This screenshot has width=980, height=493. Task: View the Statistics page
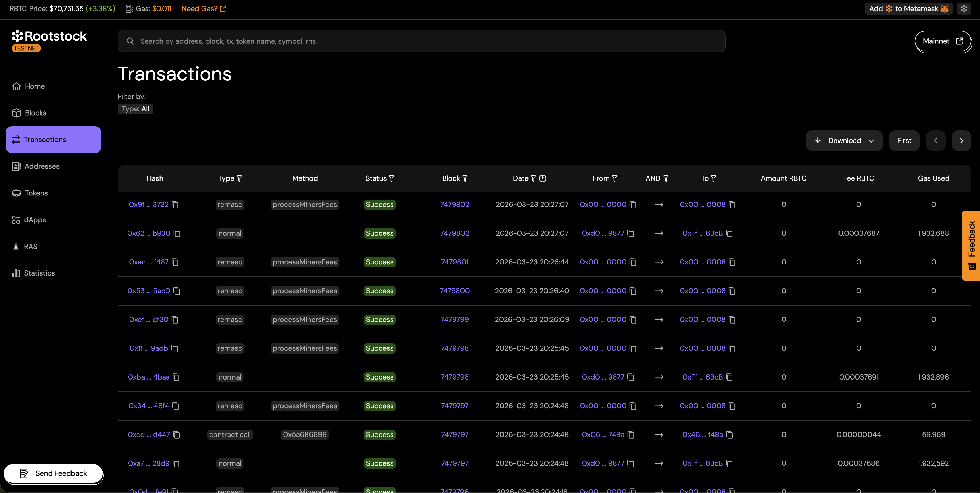point(39,273)
